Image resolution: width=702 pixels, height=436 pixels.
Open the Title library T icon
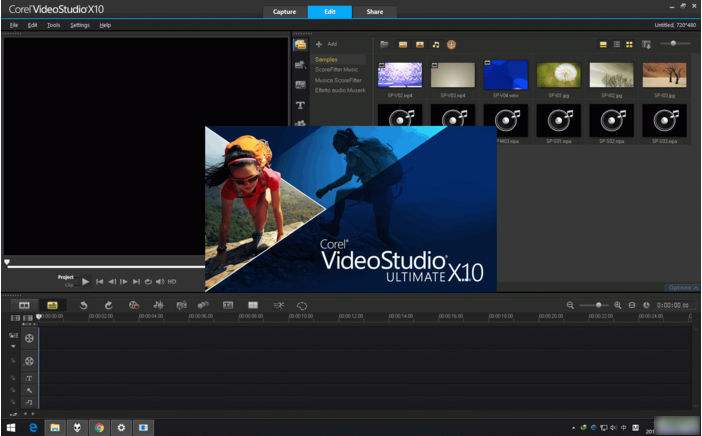(300, 105)
